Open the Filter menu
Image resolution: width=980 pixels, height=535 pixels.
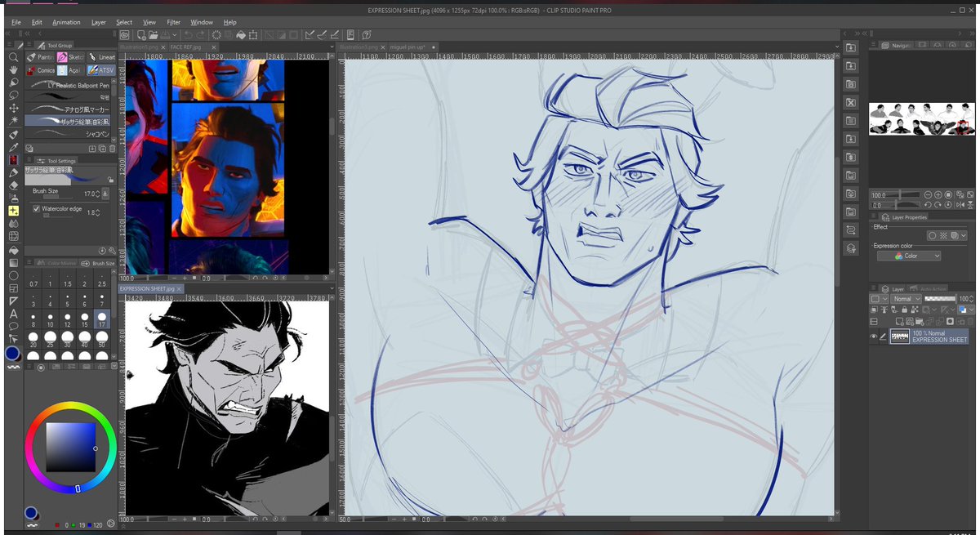coord(174,22)
